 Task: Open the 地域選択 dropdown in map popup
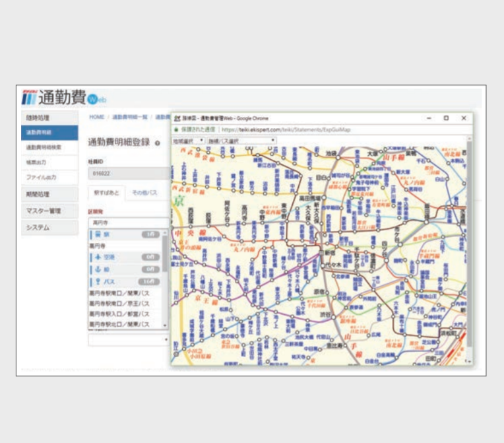click(188, 141)
